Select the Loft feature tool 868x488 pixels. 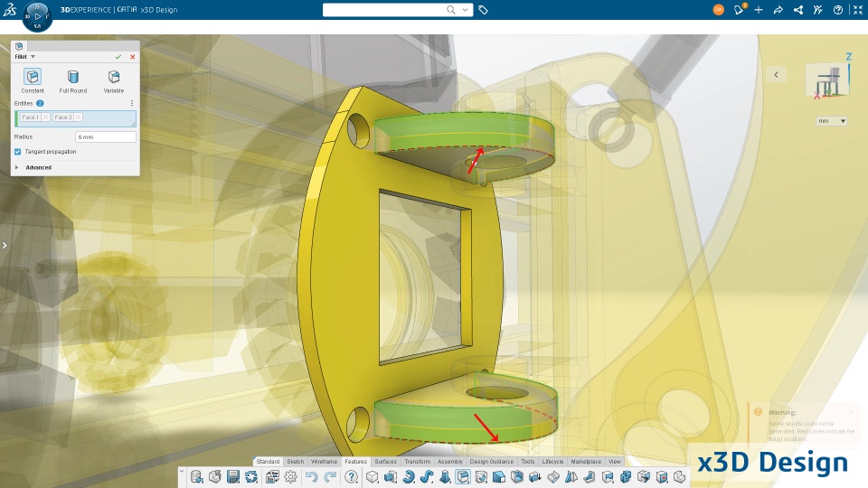click(445, 477)
